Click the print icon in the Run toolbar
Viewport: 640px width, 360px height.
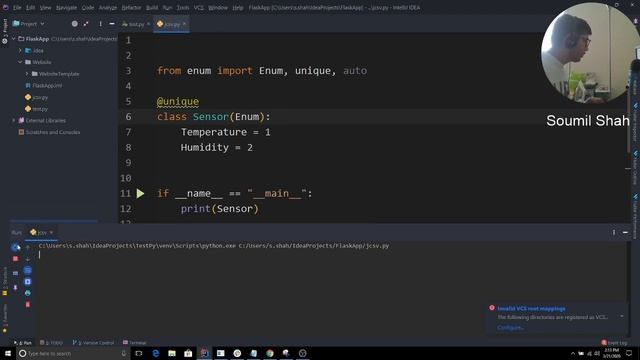pos(28,293)
